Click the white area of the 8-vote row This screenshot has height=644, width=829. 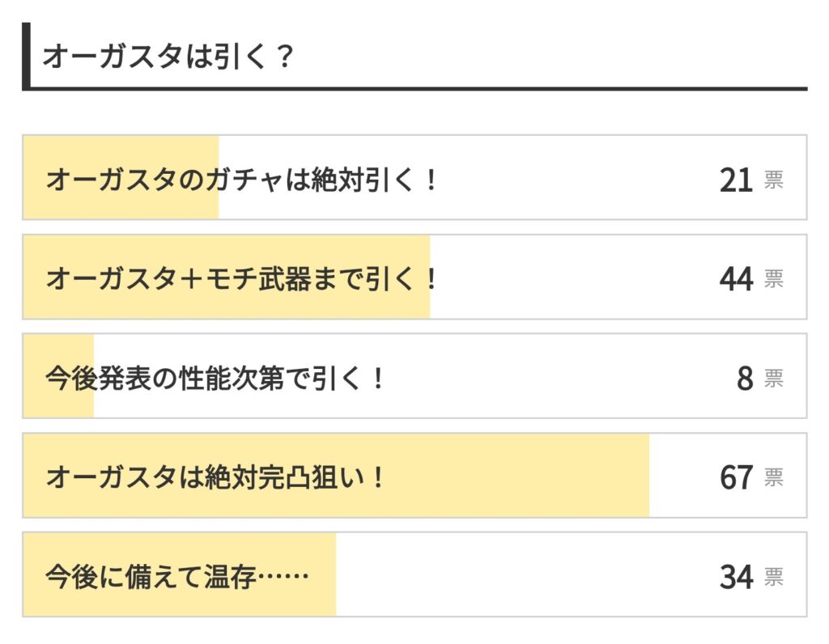(555, 375)
